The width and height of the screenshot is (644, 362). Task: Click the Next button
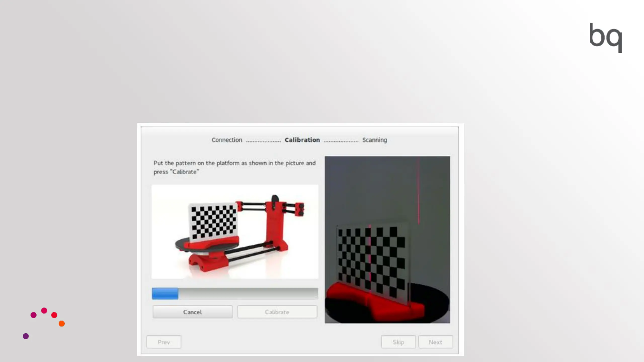(x=435, y=342)
